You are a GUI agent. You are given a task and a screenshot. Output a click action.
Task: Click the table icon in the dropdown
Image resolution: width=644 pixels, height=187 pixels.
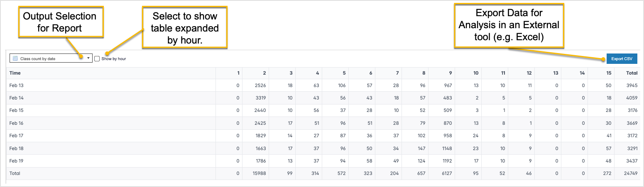15,59
